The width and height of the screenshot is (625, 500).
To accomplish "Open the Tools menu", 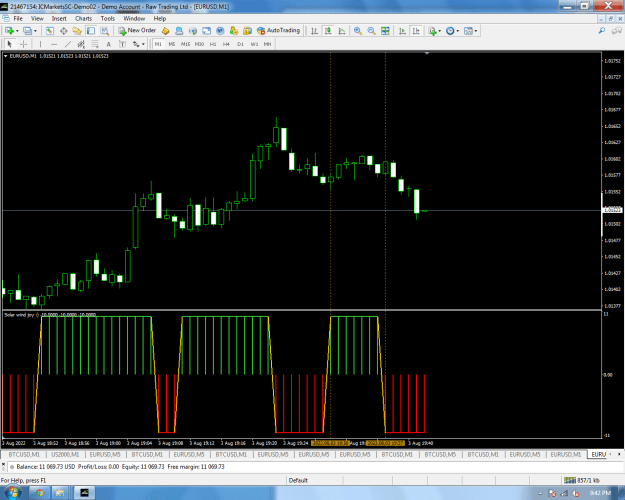I will click(x=108, y=18).
